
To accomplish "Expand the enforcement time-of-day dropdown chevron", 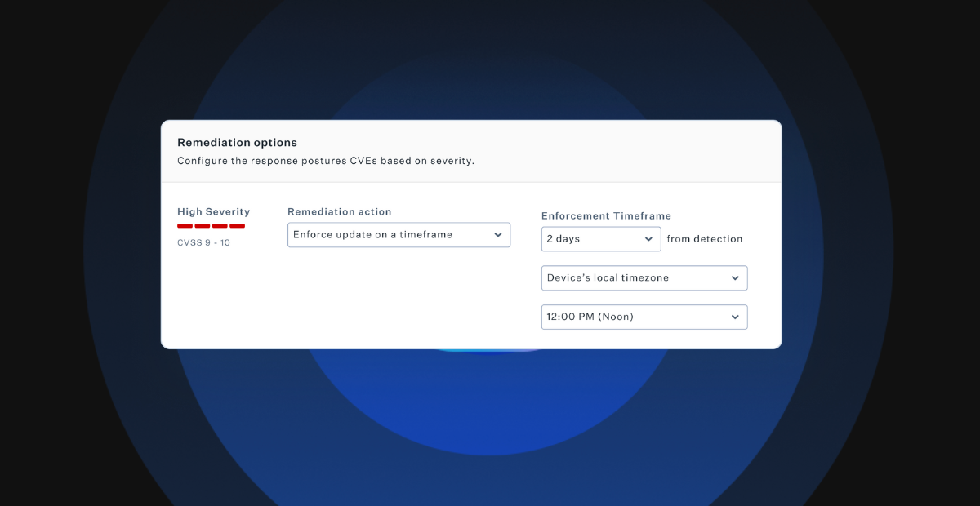I will coord(734,317).
